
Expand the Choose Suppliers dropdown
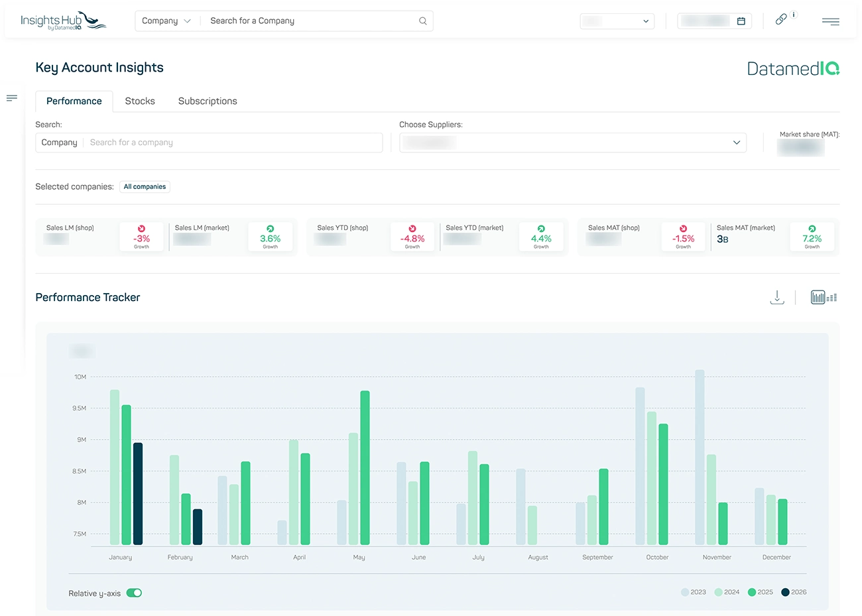click(x=573, y=143)
